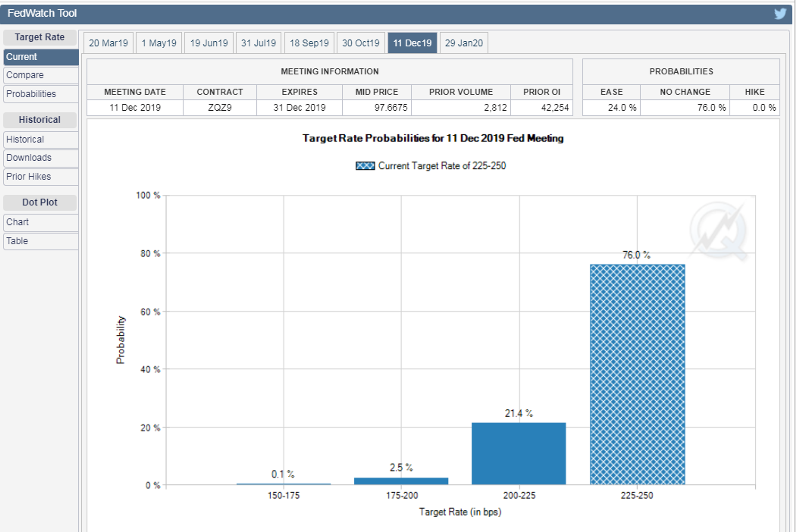This screenshot has width=796, height=532.
Task: Click the PRIOR VOLUME column header
Action: (461, 92)
